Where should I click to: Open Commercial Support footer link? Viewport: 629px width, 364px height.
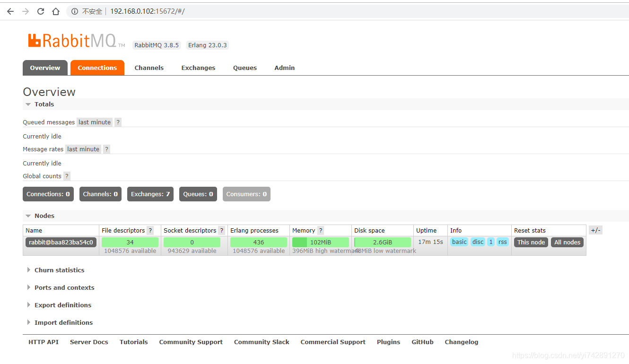(x=333, y=342)
